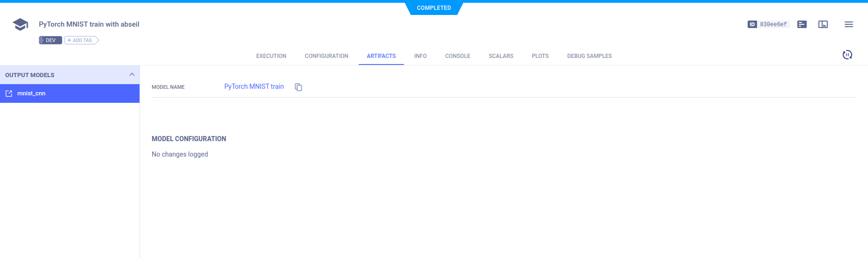Viewport: 868px width, 258px height.
Task: View the Scalars tab
Action: tap(500, 56)
